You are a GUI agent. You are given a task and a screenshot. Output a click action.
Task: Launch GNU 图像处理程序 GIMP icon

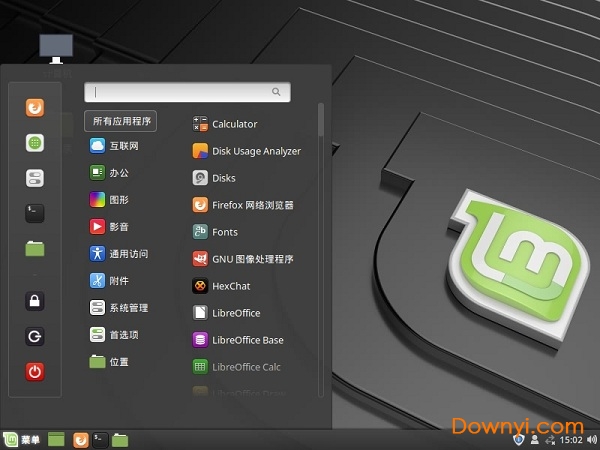(200, 259)
